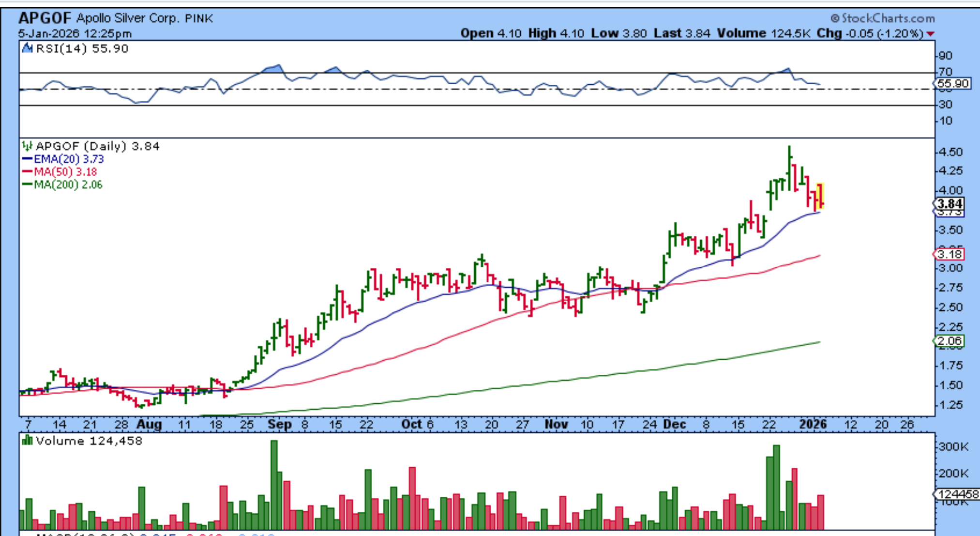Click the red down arrow after Chg
Viewport: 980px width, 536px height.
point(930,34)
